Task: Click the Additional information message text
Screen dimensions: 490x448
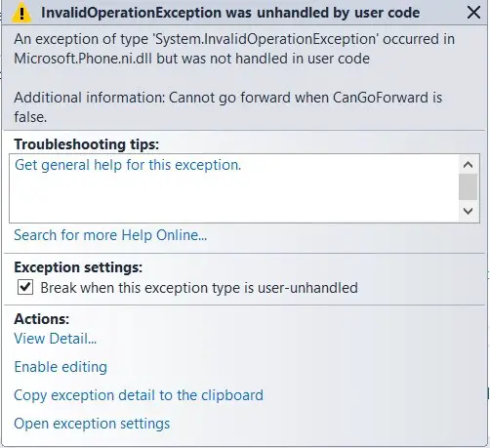Action: [x=227, y=107]
